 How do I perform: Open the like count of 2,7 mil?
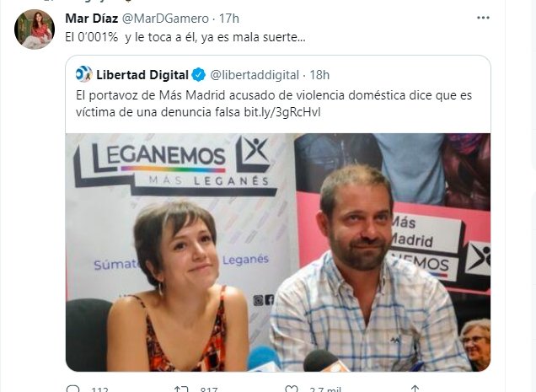click(x=325, y=389)
